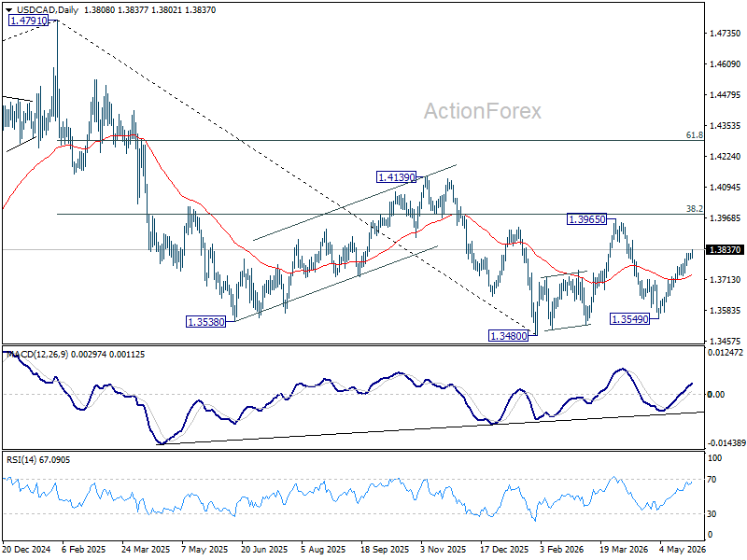Click the 1.47350 price scale value
The height and width of the screenshot is (560, 747).
point(726,34)
